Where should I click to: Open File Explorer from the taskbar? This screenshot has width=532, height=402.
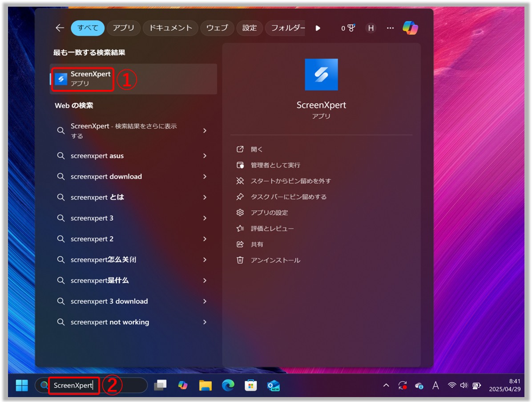[x=205, y=386]
